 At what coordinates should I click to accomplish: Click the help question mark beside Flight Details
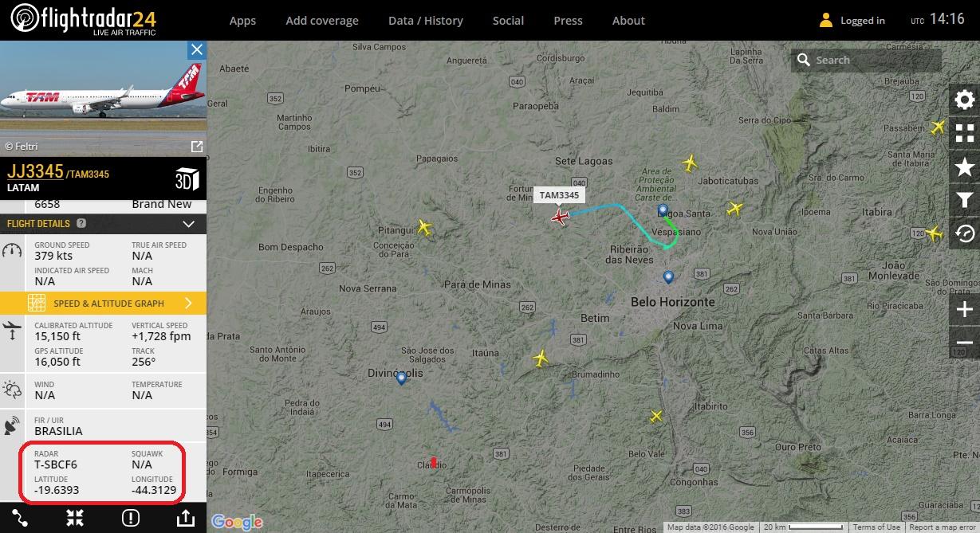click(x=81, y=224)
